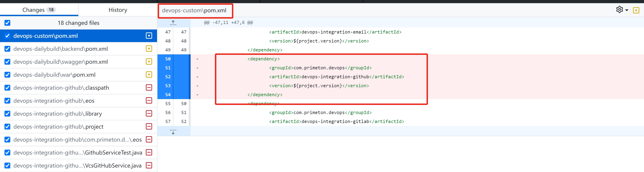Select the com.primeton.d...\.eos file row

tap(79, 140)
